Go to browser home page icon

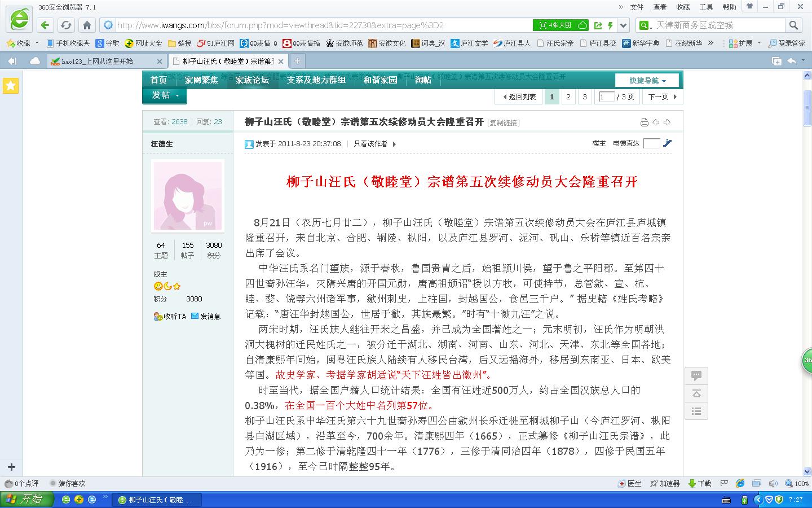(87, 25)
